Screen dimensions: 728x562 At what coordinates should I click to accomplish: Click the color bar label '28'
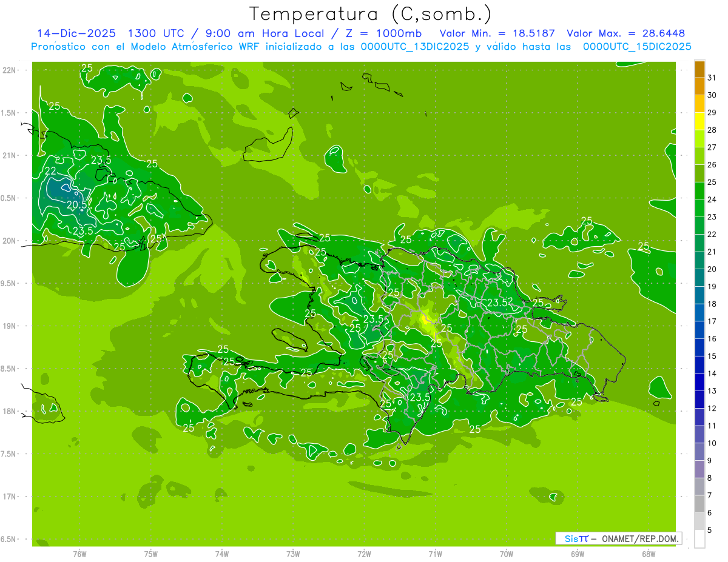712,130
